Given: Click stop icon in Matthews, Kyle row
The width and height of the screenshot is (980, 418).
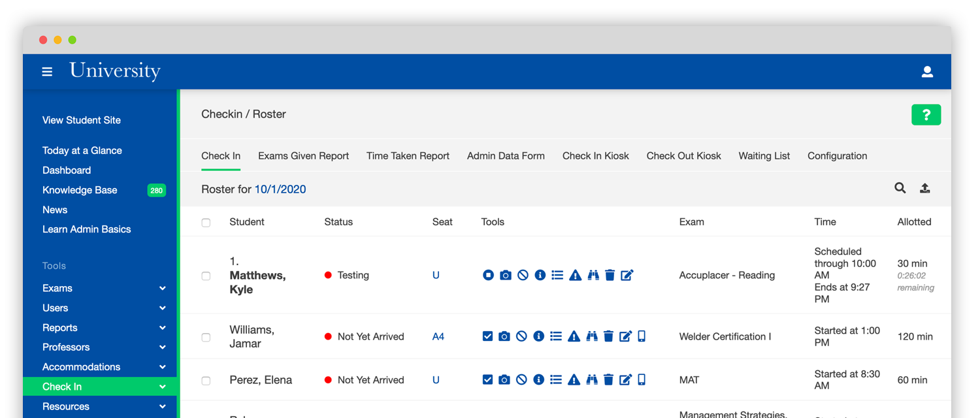Looking at the screenshot, I should [x=488, y=276].
